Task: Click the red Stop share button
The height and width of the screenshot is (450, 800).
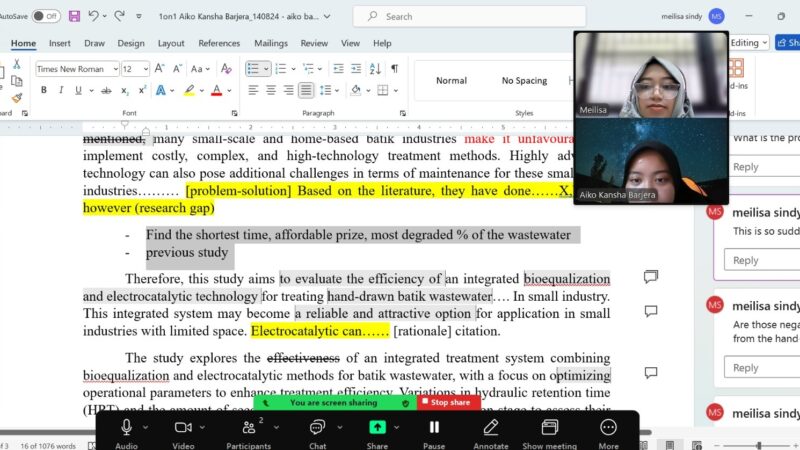Action: pos(445,403)
